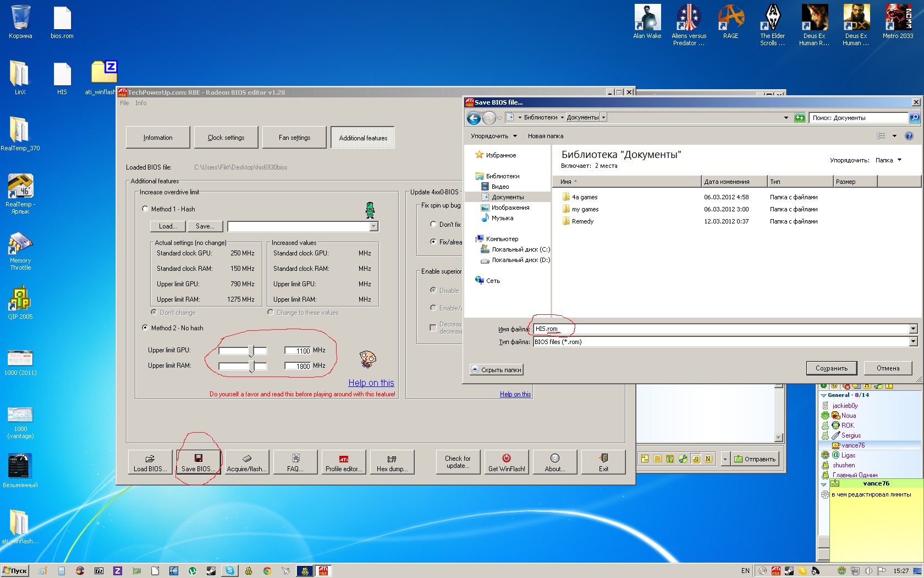The image size is (924, 578).
Task: Click the Exit button in RBE
Action: [x=603, y=462]
